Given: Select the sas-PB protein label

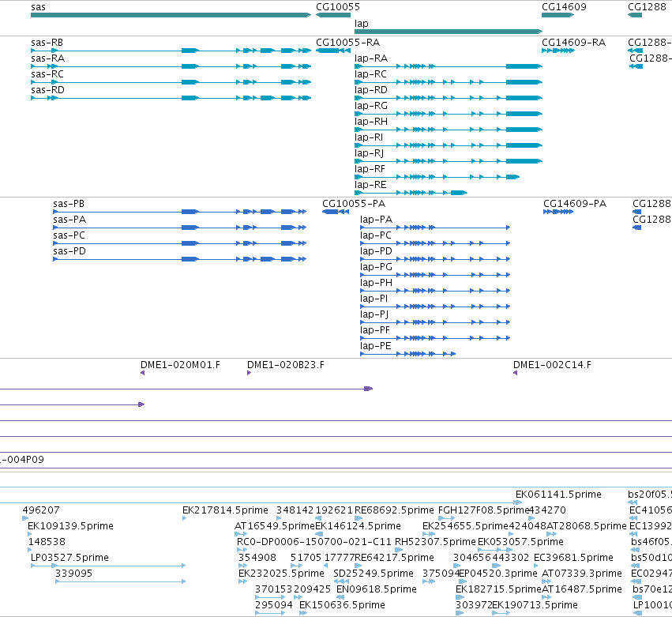Looking at the screenshot, I should [x=69, y=204].
